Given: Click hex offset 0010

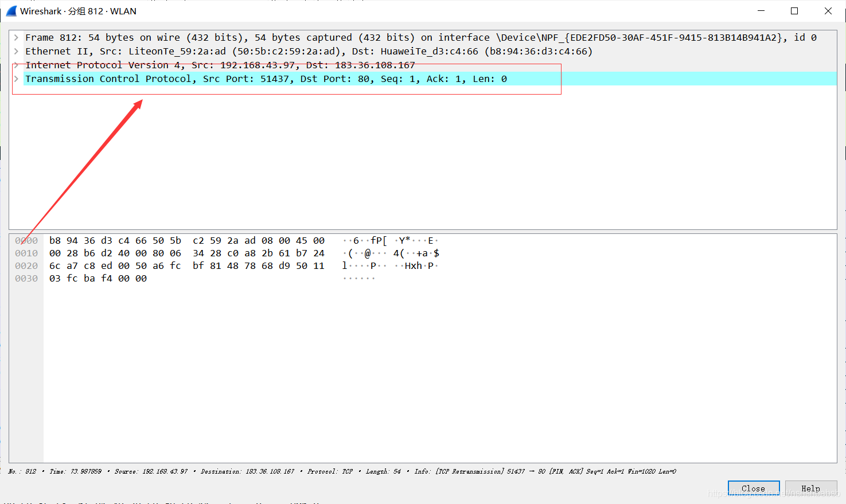Looking at the screenshot, I should click(26, 253).
